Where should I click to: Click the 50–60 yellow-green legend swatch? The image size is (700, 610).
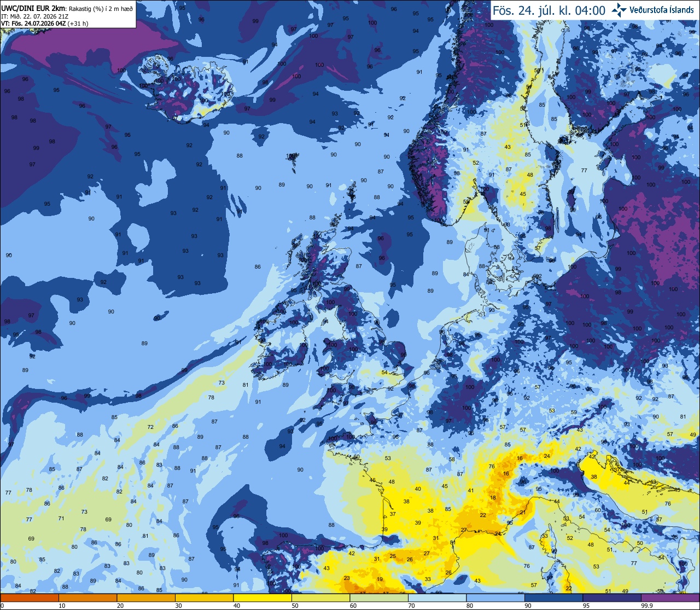click(x=320, y=597)
